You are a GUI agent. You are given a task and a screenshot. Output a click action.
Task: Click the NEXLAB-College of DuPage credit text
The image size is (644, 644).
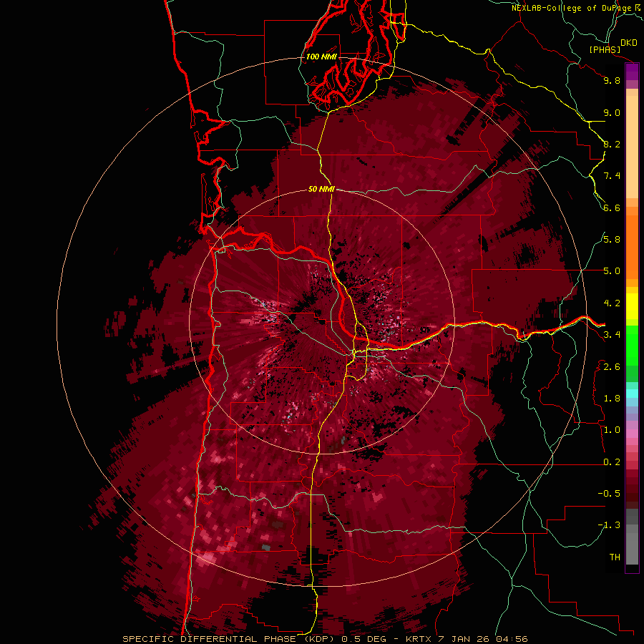click(x=572, y=8)
